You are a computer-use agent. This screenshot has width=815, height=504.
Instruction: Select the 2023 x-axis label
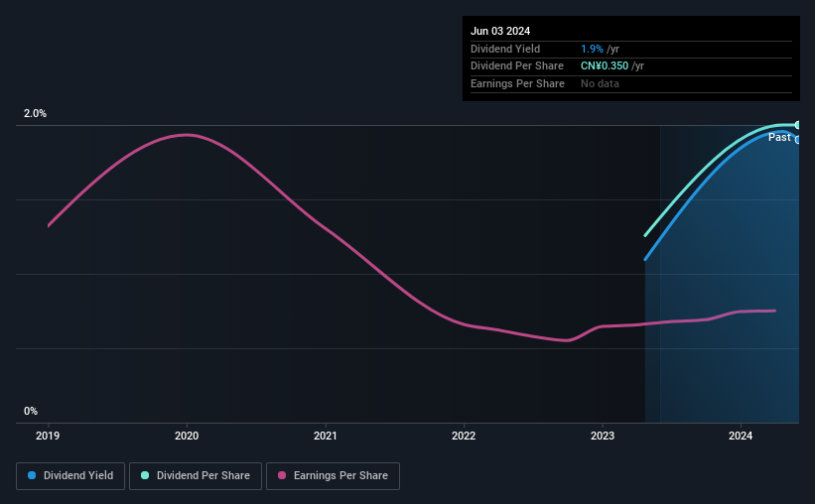click(x=603, y=436)
